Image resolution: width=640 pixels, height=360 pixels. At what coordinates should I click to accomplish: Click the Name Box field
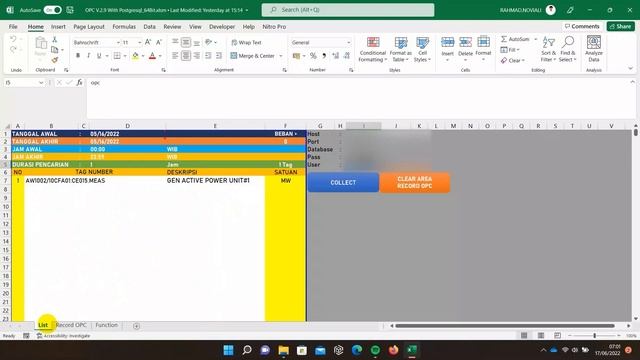[24, 83]
